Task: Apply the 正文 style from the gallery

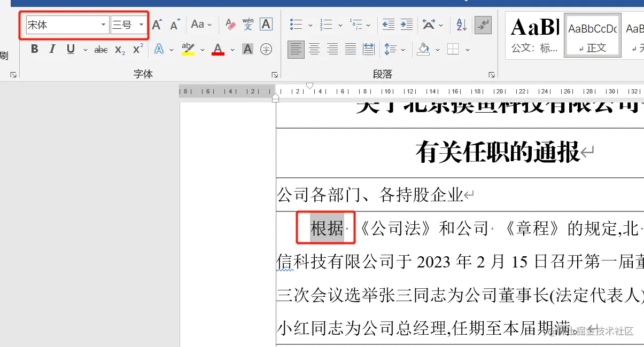Action: coord(592,35)
